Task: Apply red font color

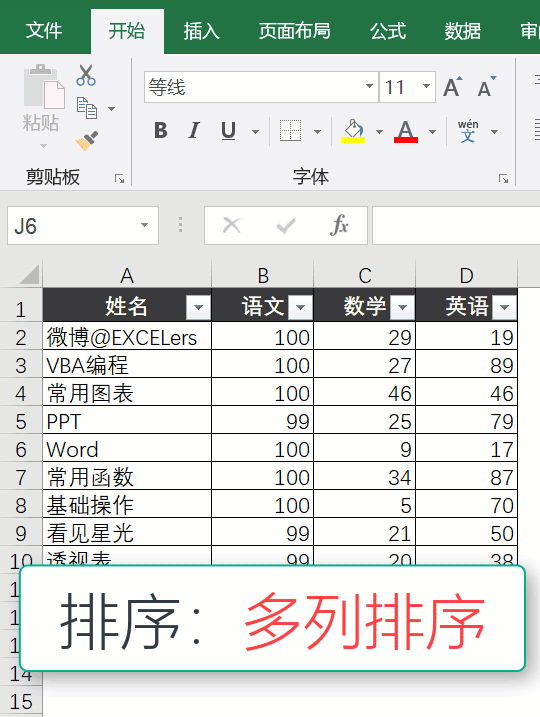Action: click(x=406, y=131)
